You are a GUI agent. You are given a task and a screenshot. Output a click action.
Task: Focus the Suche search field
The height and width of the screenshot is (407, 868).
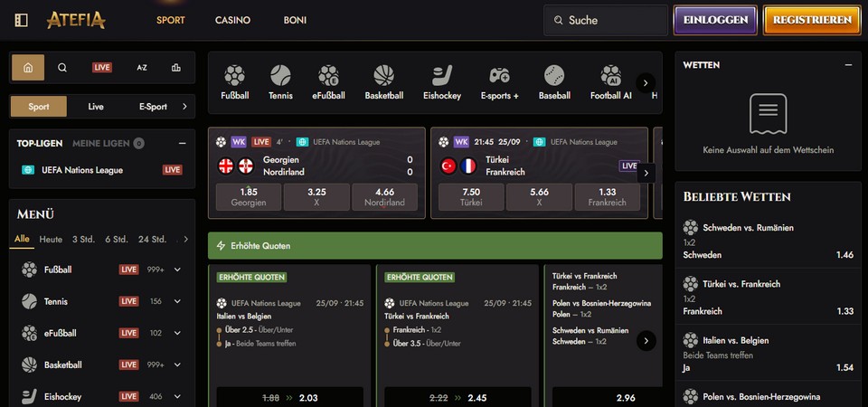pyautogui.click(x=606, y=21)
